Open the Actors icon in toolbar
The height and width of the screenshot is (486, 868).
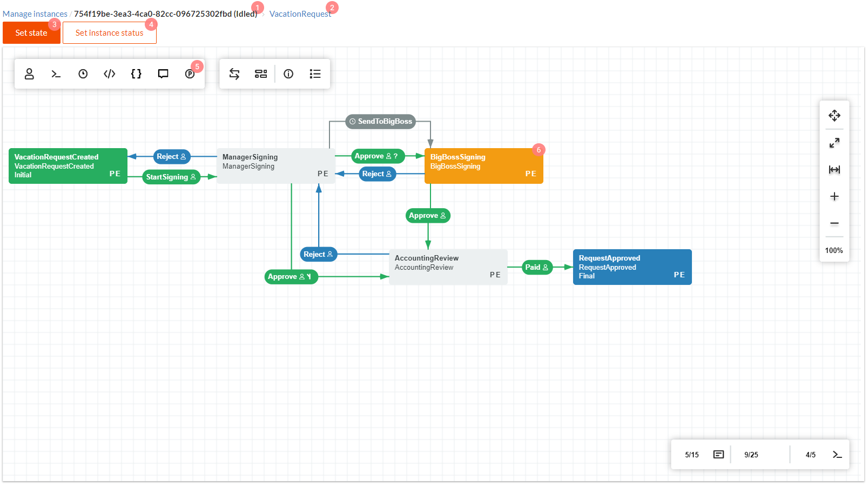(x=29, y=74)
